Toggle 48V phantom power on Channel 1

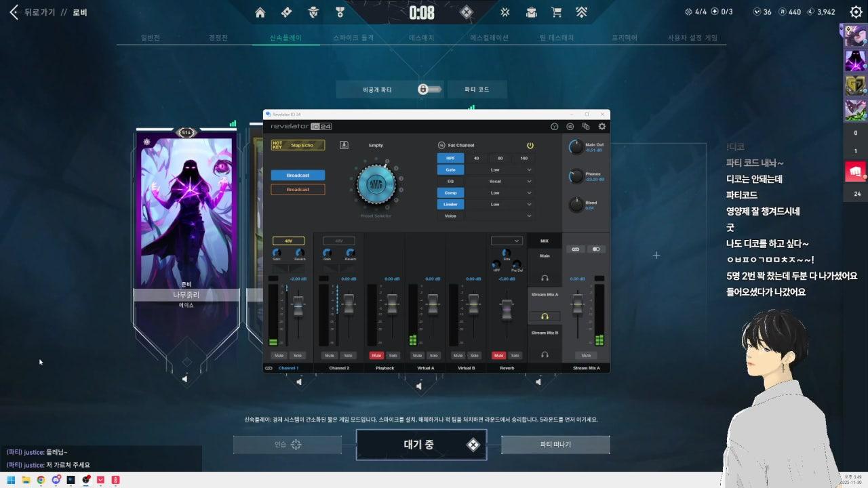click(x=288, y=241)
